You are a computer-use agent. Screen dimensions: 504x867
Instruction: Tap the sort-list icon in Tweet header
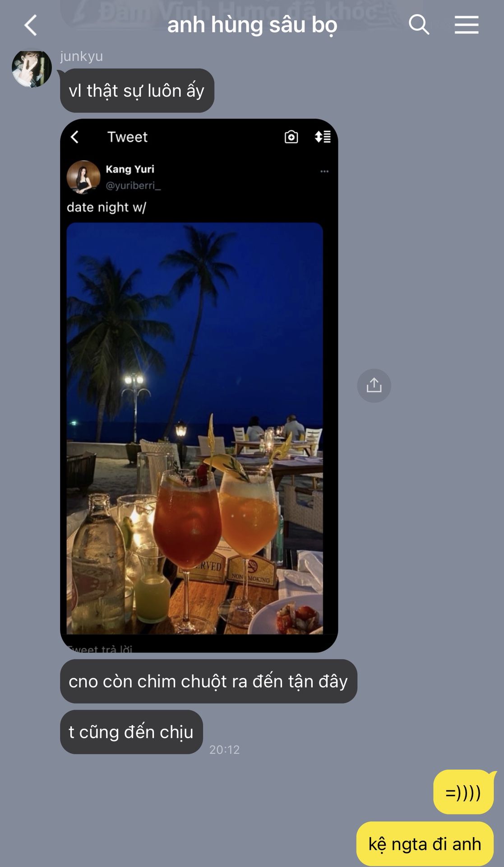tap(323, 137)
